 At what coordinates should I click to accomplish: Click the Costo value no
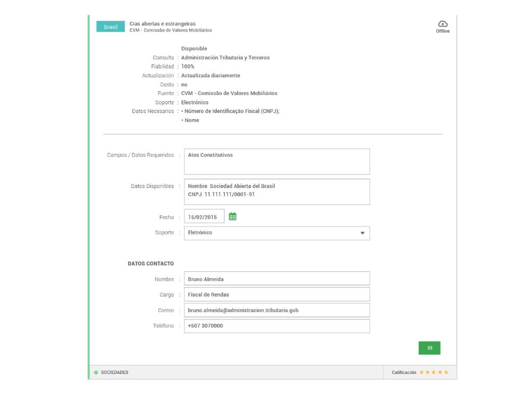(184, 85)
